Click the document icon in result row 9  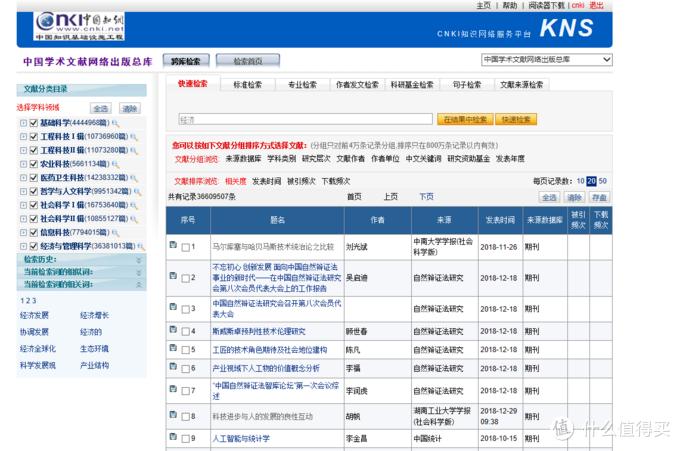[x=173, y=436]
